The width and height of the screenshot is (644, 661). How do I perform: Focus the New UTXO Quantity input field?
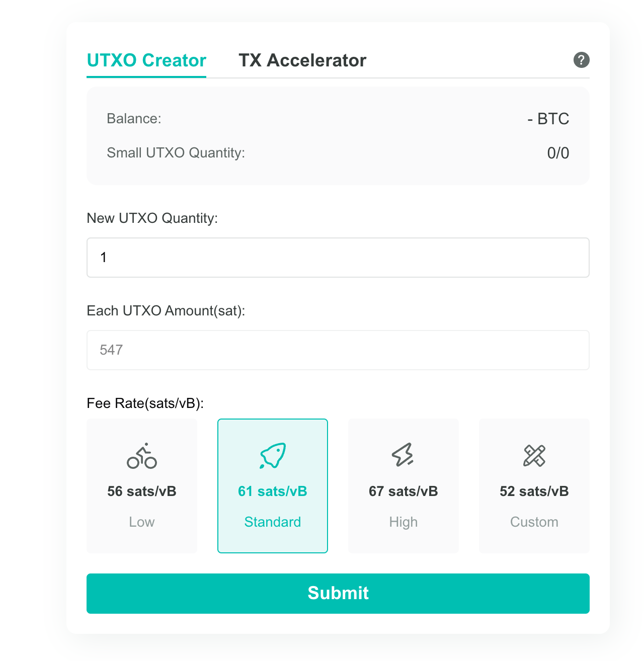pyautogui.click(x=338, y=258)
